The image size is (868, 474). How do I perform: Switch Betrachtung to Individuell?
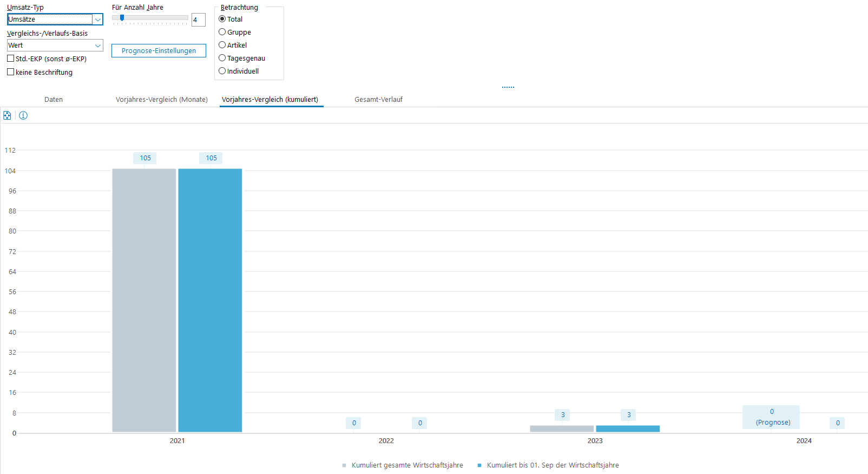[222, 71]
